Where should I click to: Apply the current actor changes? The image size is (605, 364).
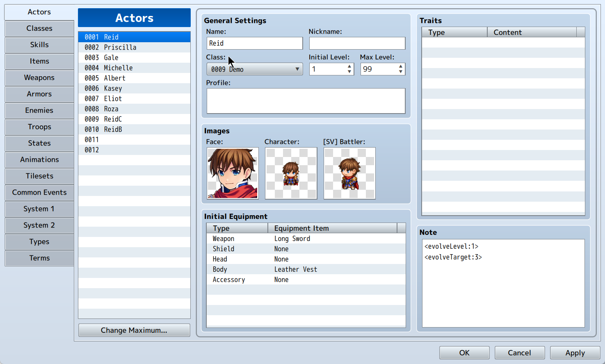pyautogui.click(x=575, y=353)
